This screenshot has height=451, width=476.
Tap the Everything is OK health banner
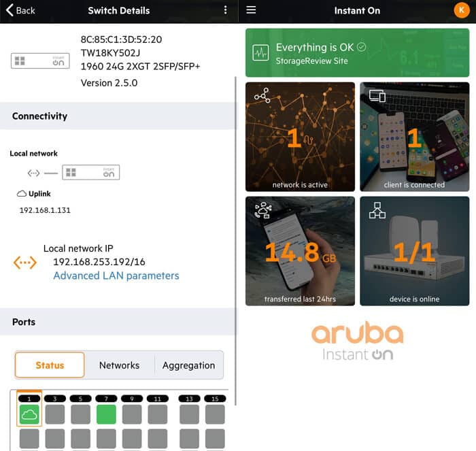coord(357,52)
